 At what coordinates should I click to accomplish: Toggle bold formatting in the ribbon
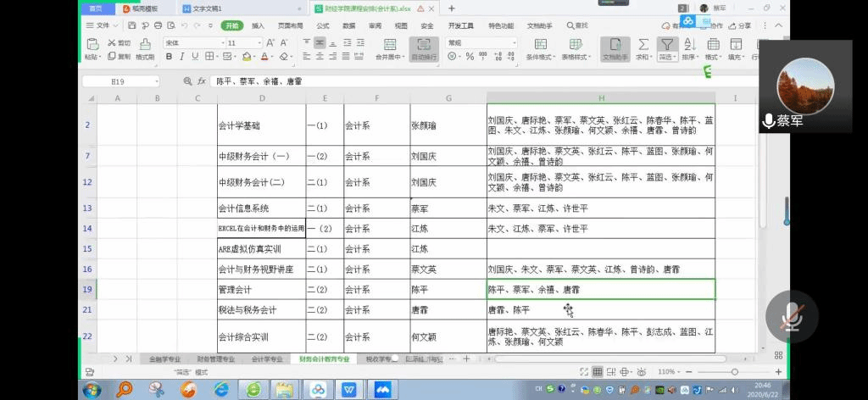tap(170, 57)
